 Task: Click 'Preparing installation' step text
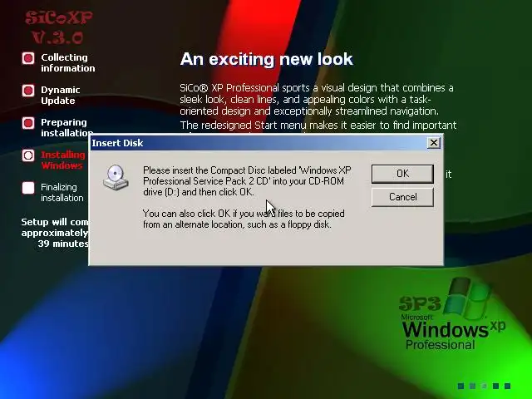67,127
